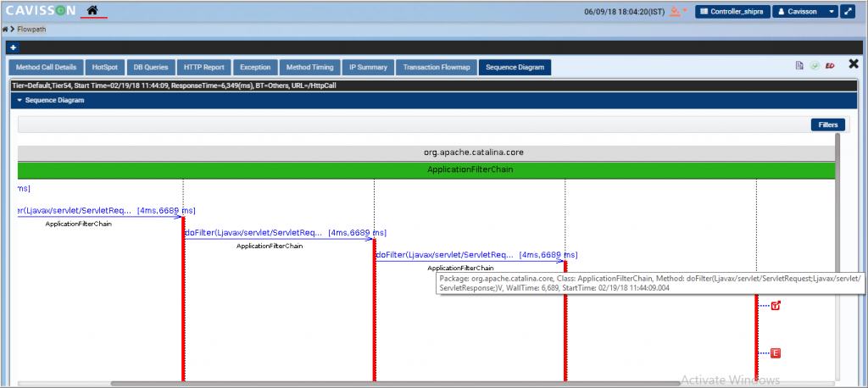The width and height of the screenshot is (868, 388).
Task: Click the vertical scrollbar of diagram
Action: pyautogui.click(x=837, y=255)
